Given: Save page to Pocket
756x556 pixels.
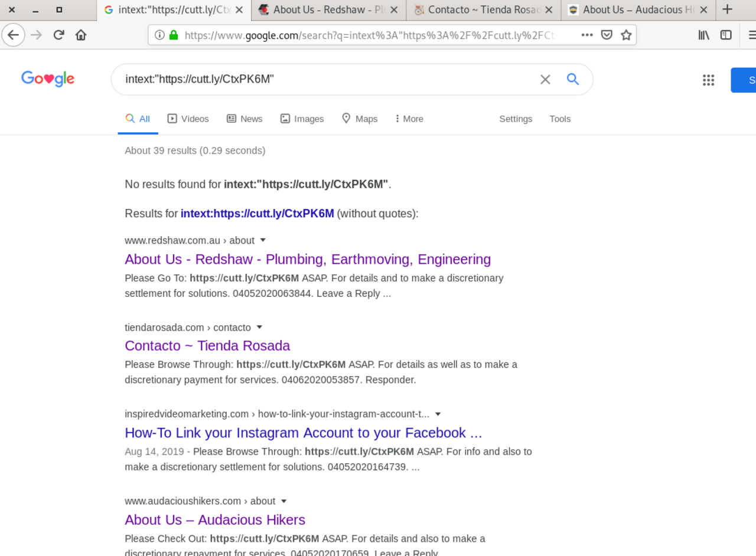Looking at the screenshot, I should tap(607, 35).
